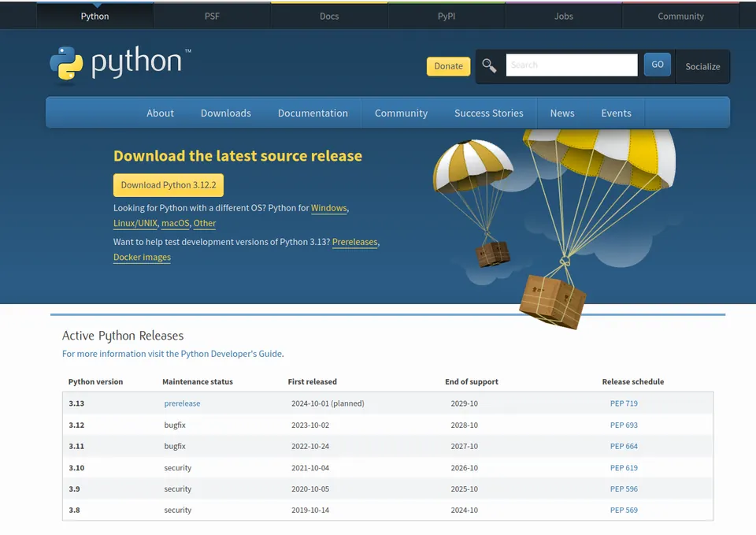Click the "Download the latest source release" heading

point(238,156)
